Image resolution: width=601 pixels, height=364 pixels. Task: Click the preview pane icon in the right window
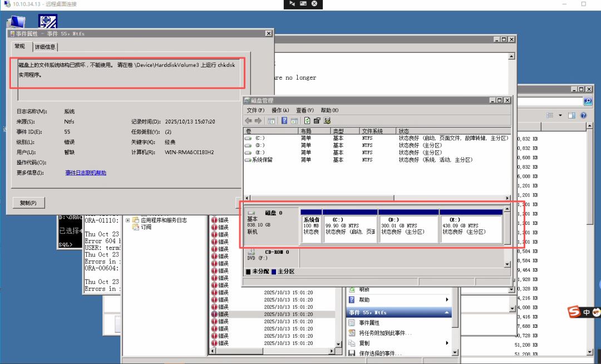coord(572,115)
